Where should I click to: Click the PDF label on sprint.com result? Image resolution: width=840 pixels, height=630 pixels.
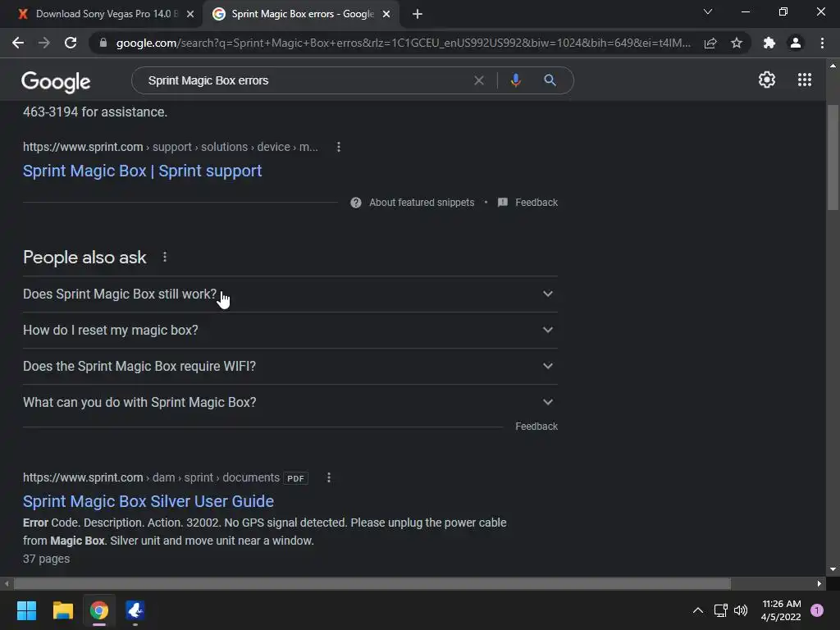click(x=295, y=478)
